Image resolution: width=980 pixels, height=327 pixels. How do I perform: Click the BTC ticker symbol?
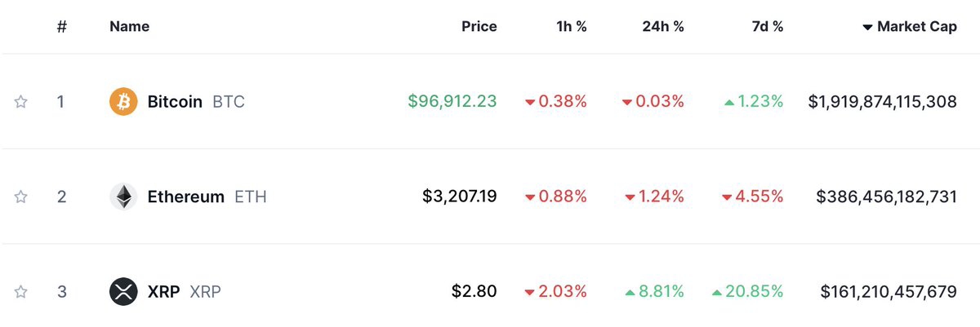[x=229, y=102]
